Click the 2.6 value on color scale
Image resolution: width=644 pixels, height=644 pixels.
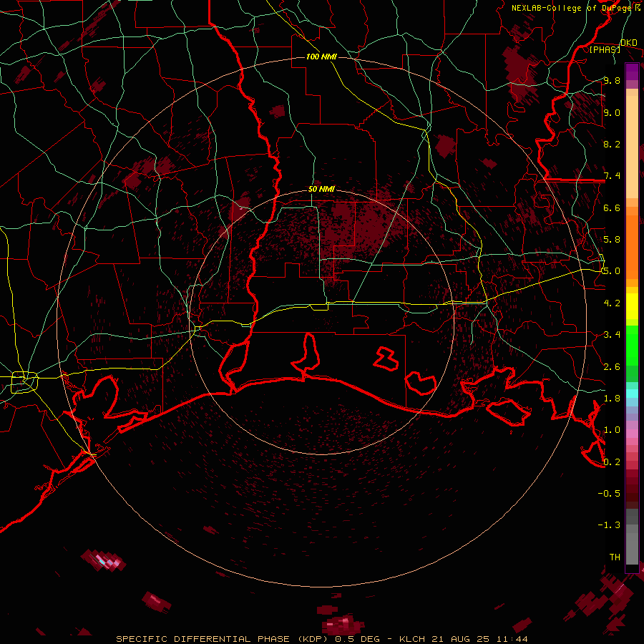[612, 366]
